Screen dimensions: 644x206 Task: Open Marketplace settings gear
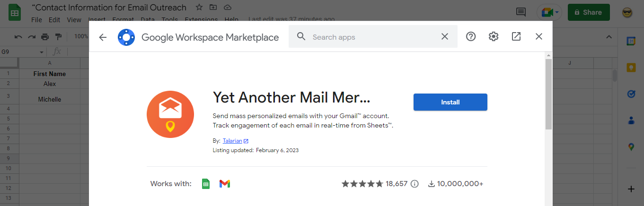tap(494, 36)
